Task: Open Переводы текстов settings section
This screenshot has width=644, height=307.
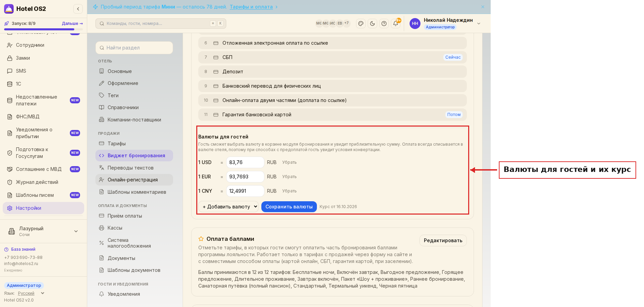Action: click(134, 168)
